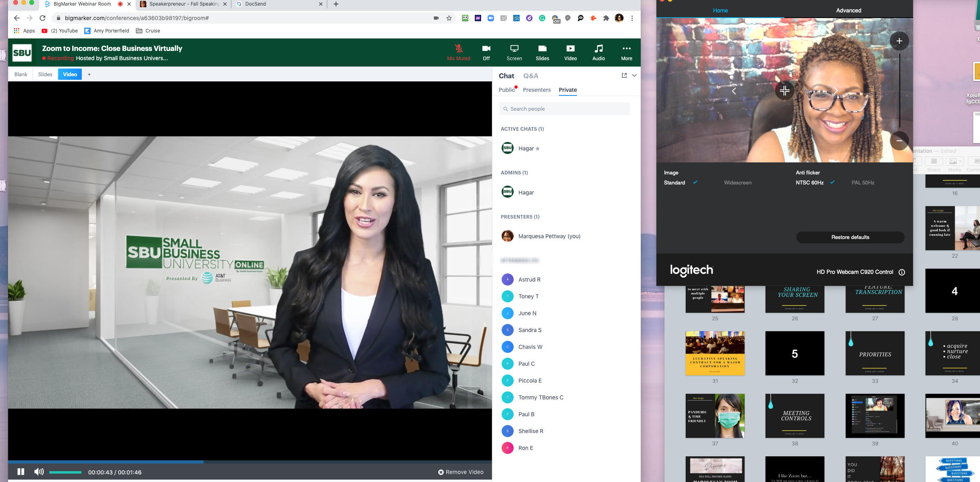Seek on the video progress bar

[250, 462]
